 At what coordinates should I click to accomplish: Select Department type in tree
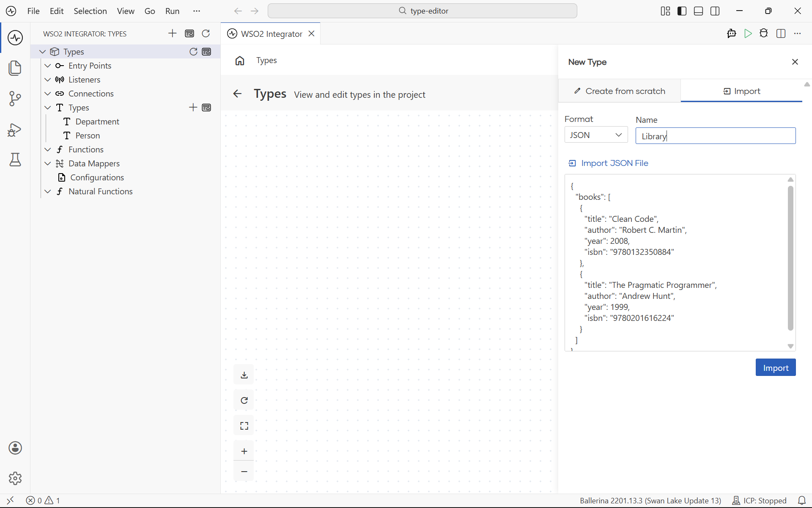click(x=97, y=121)
